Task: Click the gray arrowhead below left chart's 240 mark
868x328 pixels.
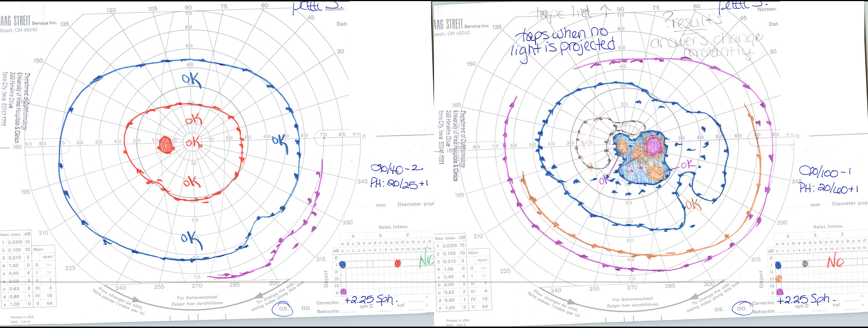Action: tap(136, 300)
